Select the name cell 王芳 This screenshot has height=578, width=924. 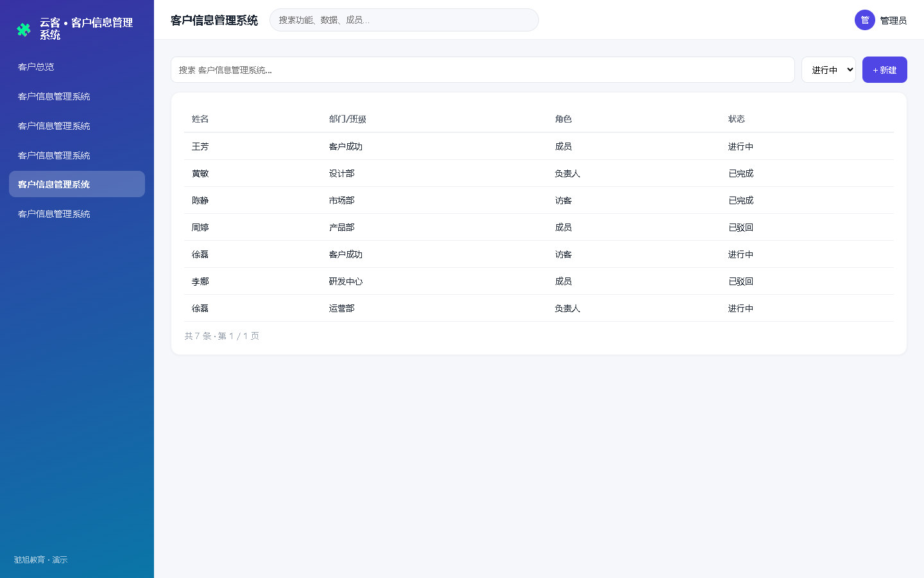click(x=200, y=146)
